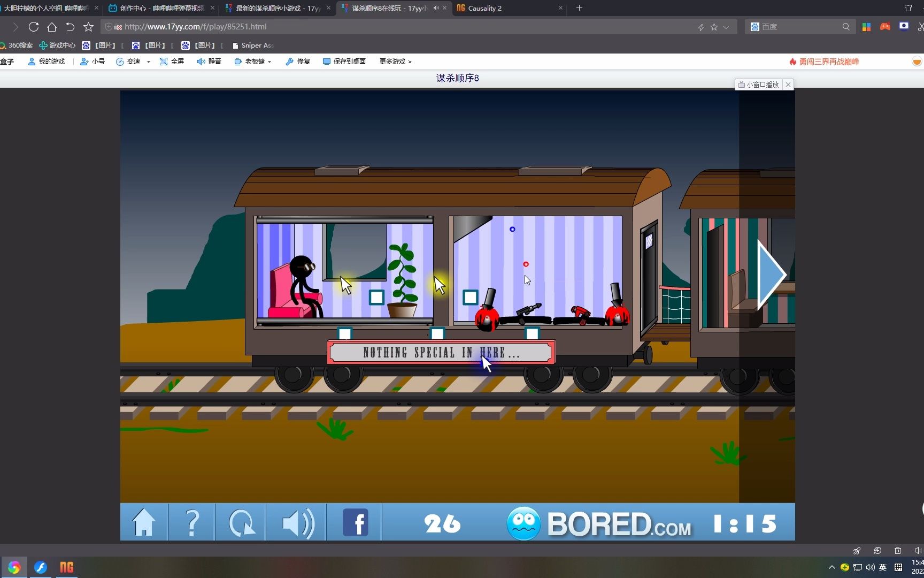The image size is (924, 578).
Task: Open the Flash player taskbar icon
Action: coord(41,567)
